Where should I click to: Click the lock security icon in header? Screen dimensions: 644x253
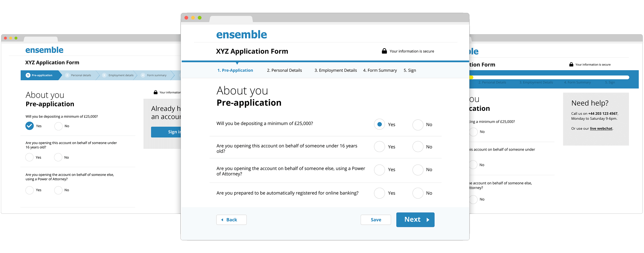pyautogui.click(x=382, y=51)
